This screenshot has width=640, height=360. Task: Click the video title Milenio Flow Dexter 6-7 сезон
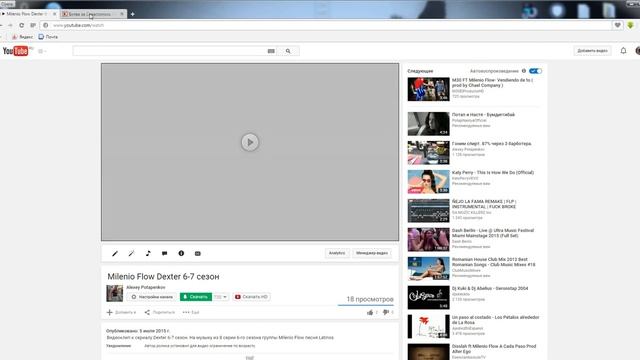point(163,277)
